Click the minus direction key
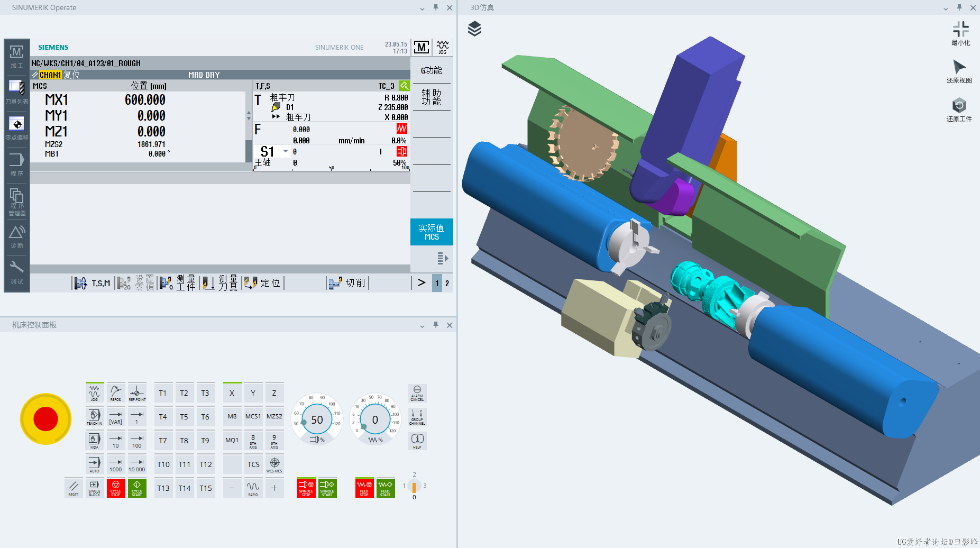 pos(232,488)
